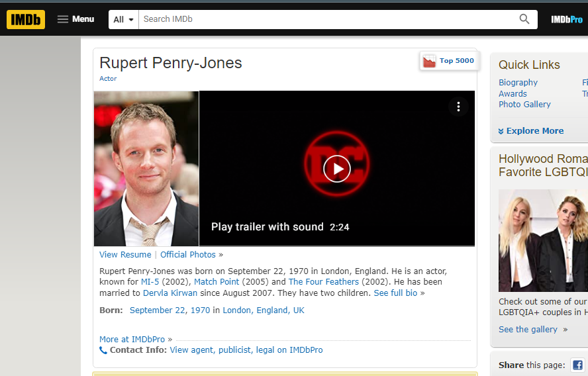Expand See full bio
The width and height of the screenshot is (588, 376).
pos(395,293)
